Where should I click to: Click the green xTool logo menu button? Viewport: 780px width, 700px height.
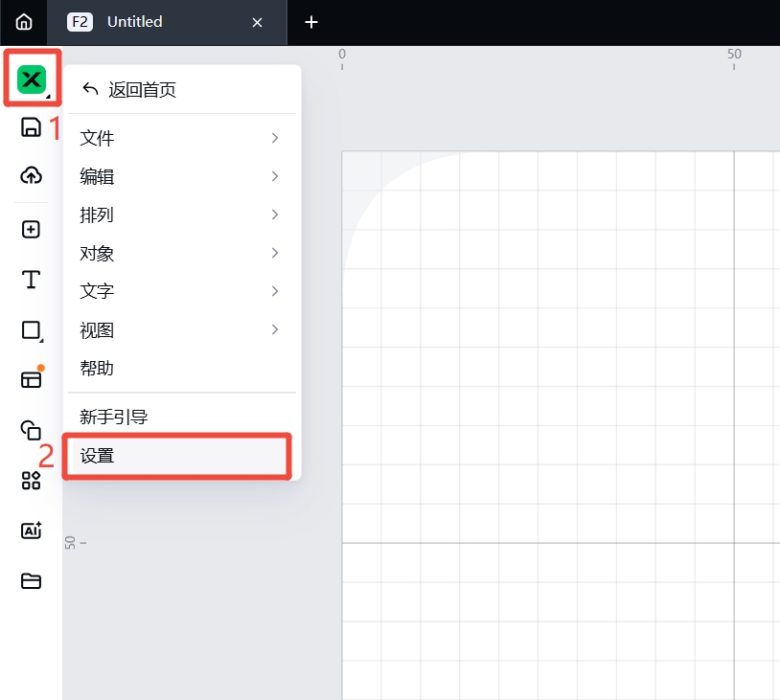(x=32, y=79)
